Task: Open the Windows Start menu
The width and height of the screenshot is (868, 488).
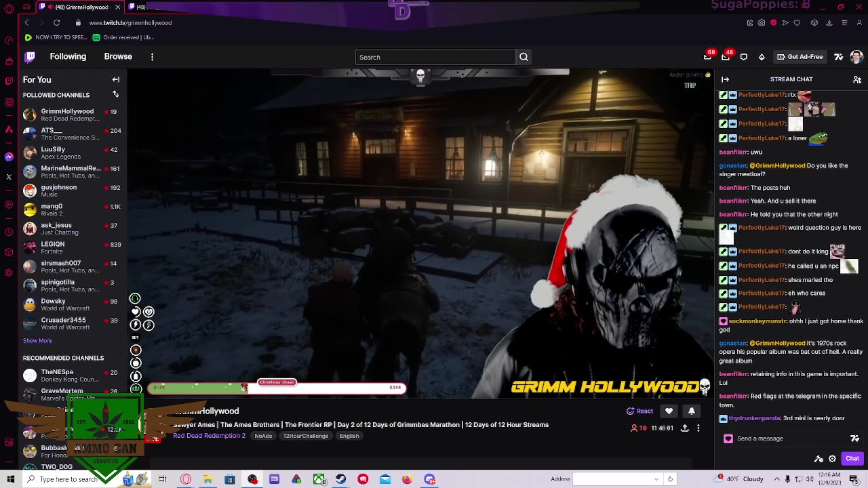Action: 11,479
